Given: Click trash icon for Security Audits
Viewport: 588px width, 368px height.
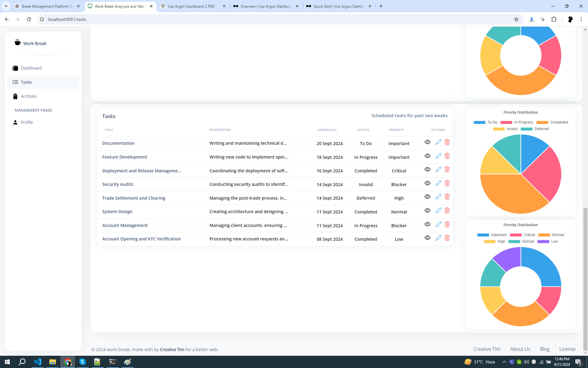Looking at the screenshot, I should [x=447, y=183].
